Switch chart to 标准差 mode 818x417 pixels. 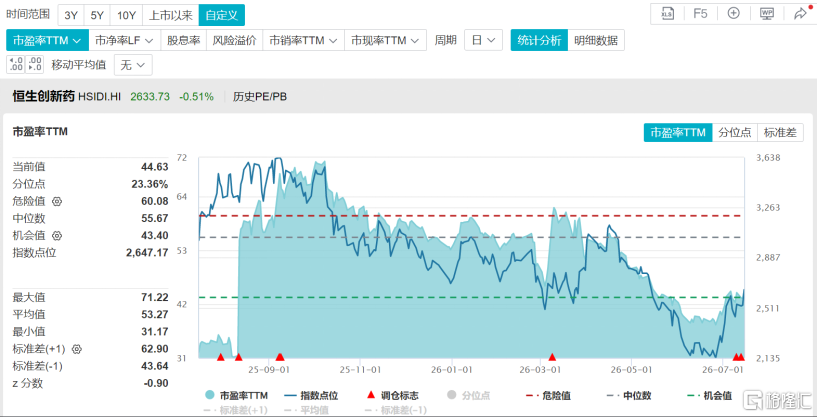(780, 132)
